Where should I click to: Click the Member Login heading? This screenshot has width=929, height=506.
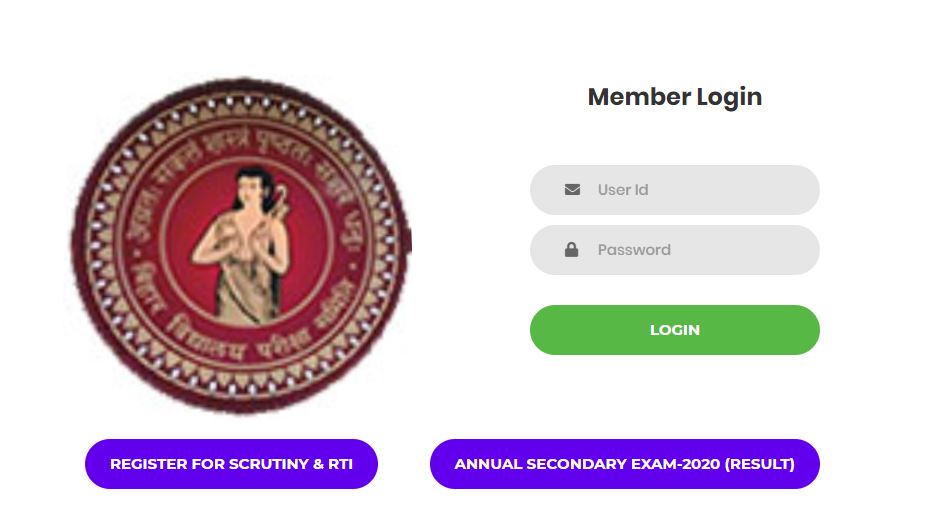675,97
